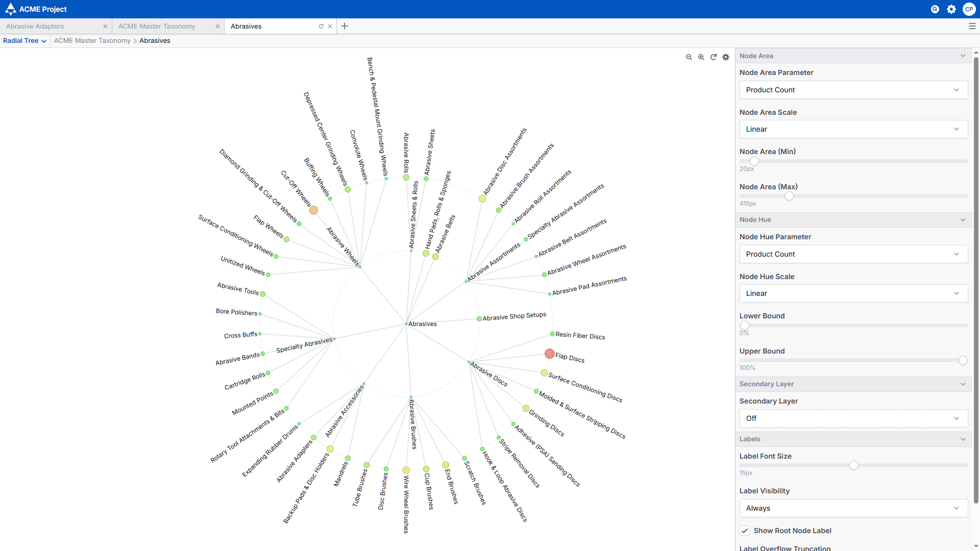Viewport: 980px width, 551px height.
Task: Add a new tab with the plus icon
Action: pos(345,26)
